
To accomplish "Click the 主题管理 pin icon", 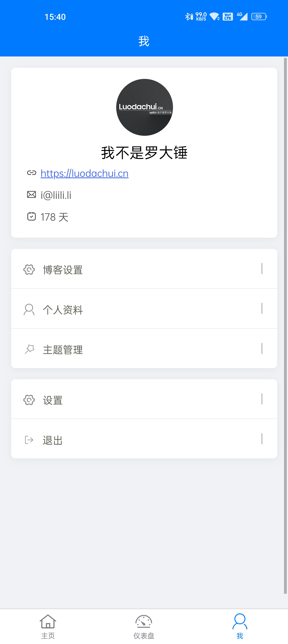I will pos(29,349).
